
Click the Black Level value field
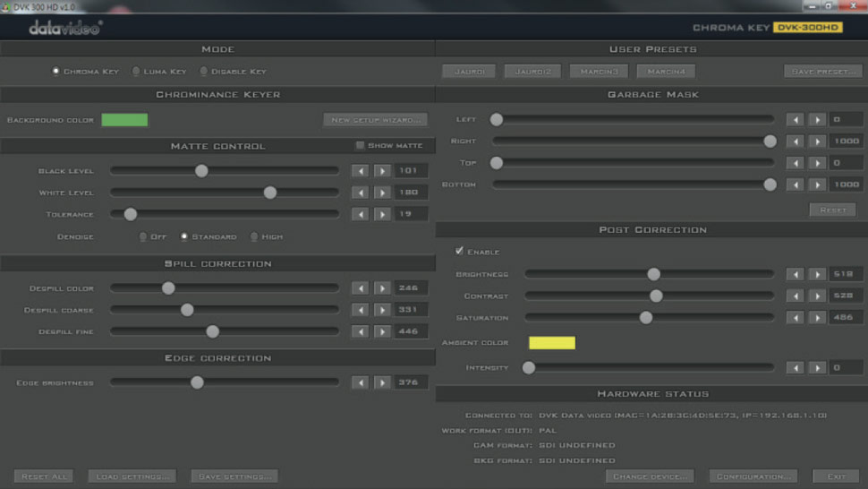pyautogui.click(x=411, y=171)
